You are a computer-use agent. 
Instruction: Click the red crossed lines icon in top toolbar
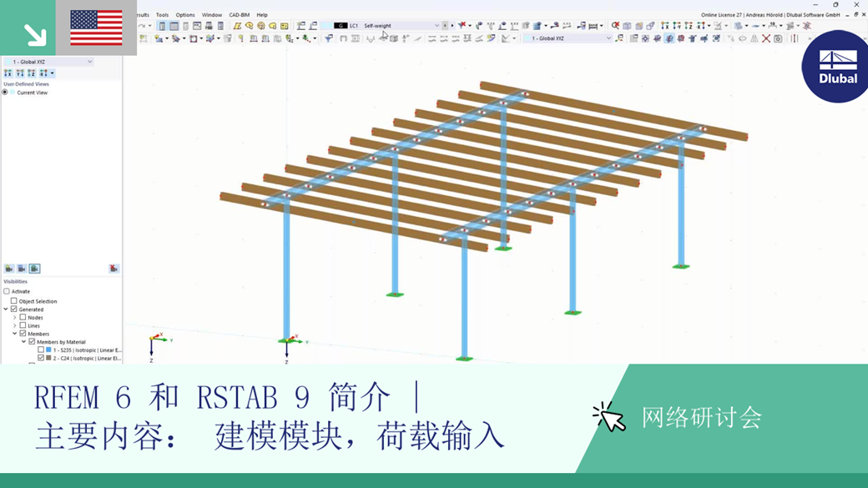tap(807, 26)
